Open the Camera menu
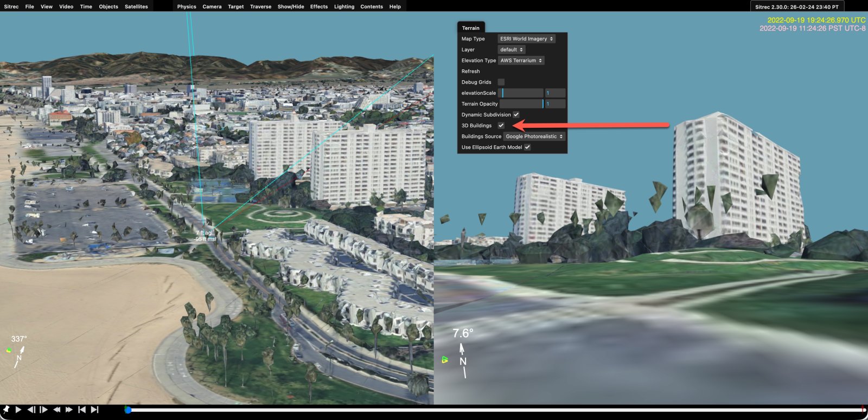Screen dimensions: 868x420 tap(212, 7)
